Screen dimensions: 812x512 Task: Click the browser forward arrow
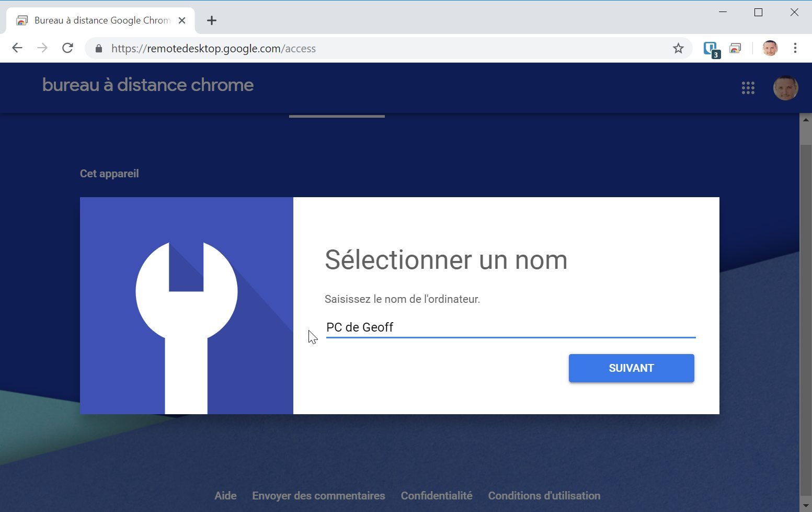(x=42, y=48)
